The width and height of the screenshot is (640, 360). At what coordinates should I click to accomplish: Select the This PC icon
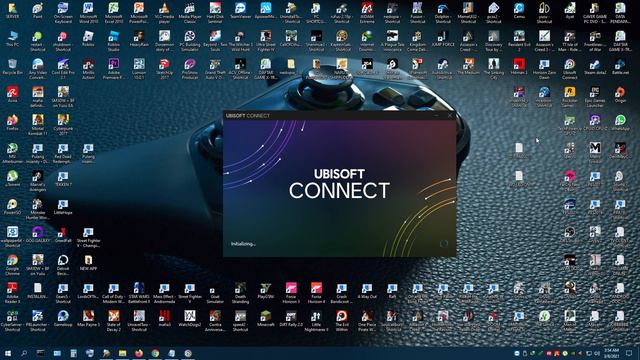pos(12,39)
